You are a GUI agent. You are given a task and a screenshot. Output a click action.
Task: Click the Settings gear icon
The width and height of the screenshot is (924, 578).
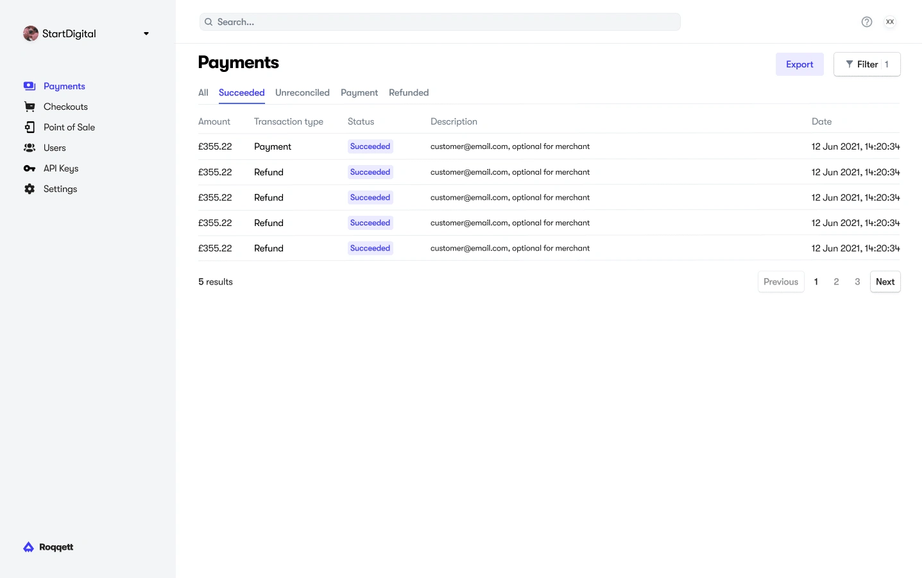(30, 189)
